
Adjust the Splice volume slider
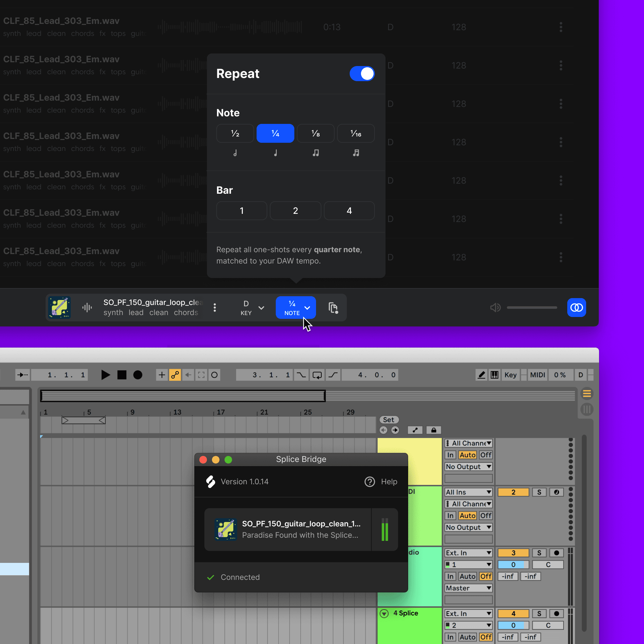click(532, 307)
